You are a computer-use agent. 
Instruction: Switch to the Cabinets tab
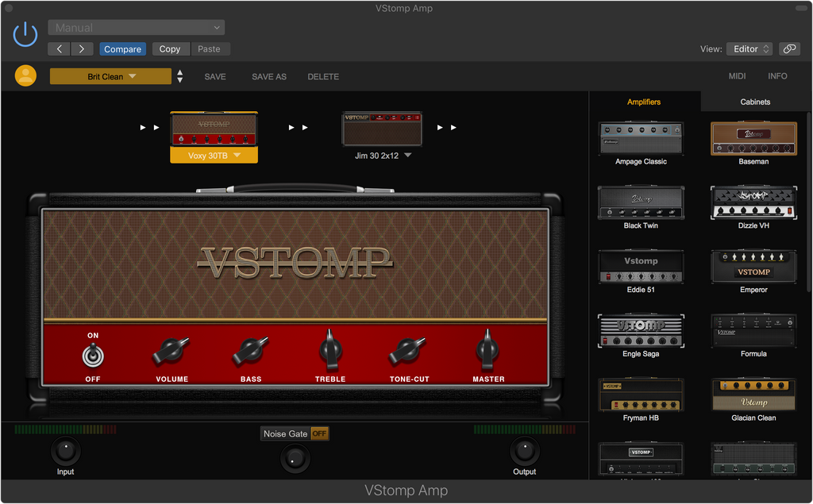click(755, 102)
